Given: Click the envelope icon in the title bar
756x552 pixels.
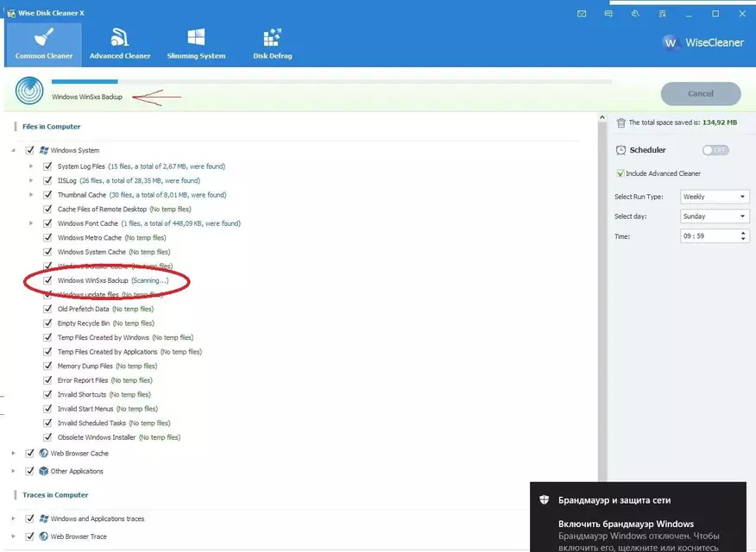Looking at the screenshot, I should 582,14.
